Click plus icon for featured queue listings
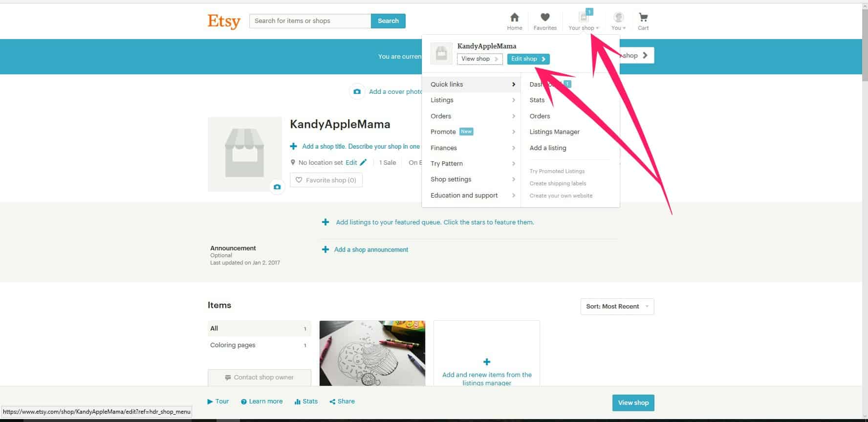Viewport: 868px width, 422px height. click(325, 222)
